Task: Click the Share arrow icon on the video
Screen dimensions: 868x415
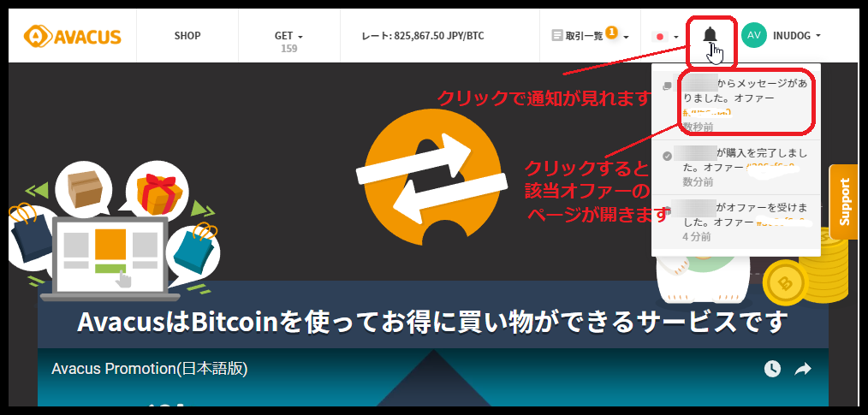Action: (803, 369)
